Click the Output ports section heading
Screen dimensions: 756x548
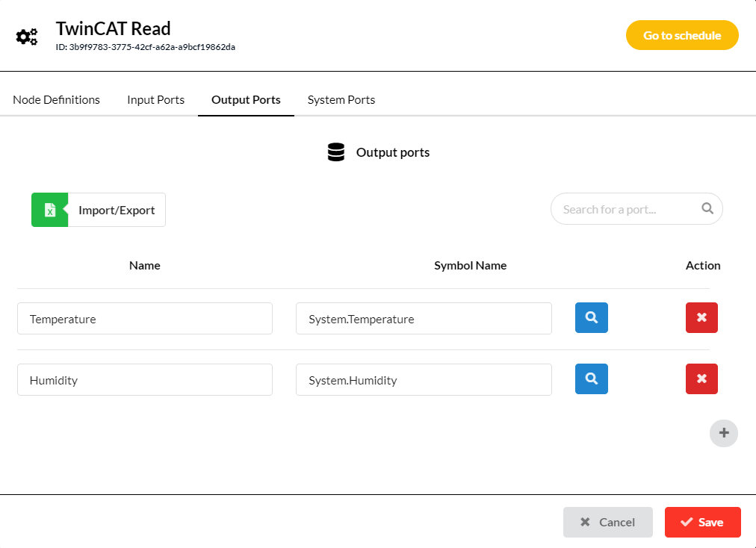[x=393, y=152]
